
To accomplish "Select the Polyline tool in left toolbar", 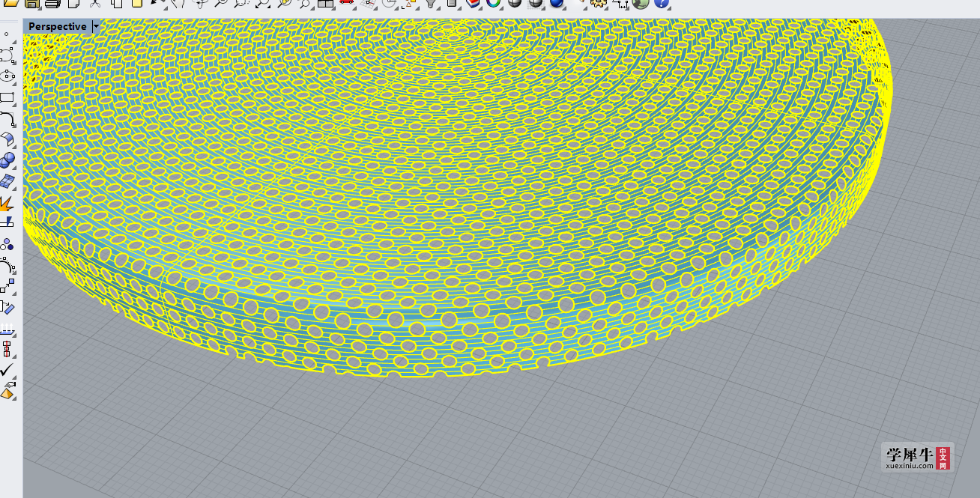I will pyautogui.click(x=7, y=55).
